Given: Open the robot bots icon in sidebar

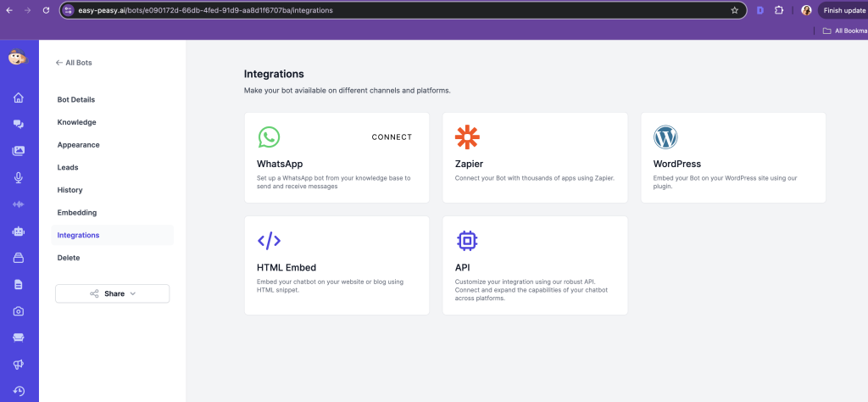Looking at the screenshot, I should (x=19, y=231).
